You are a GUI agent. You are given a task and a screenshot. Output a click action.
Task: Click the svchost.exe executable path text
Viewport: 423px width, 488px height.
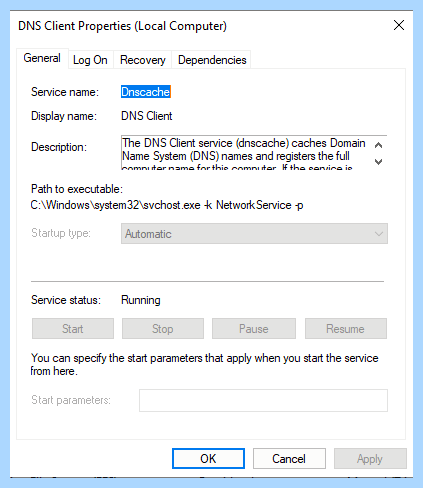[x=167, y=205]
